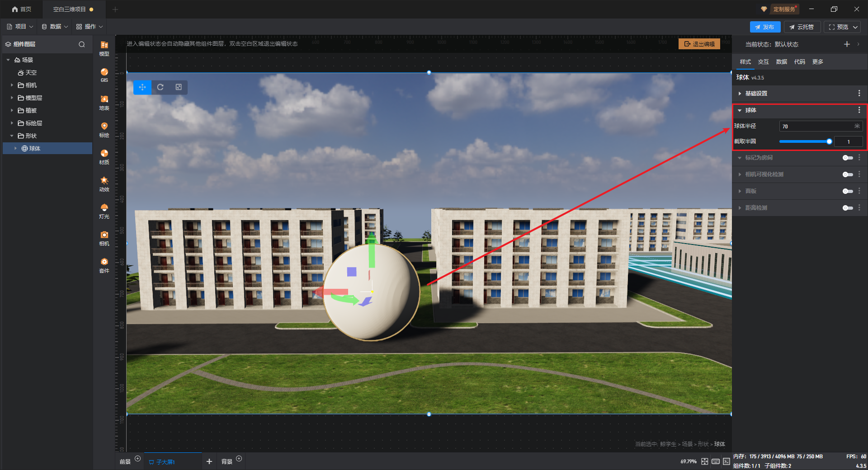
Task: Add a new state with the plus icon
Action: pyautogui.click(x=847, y=44)
